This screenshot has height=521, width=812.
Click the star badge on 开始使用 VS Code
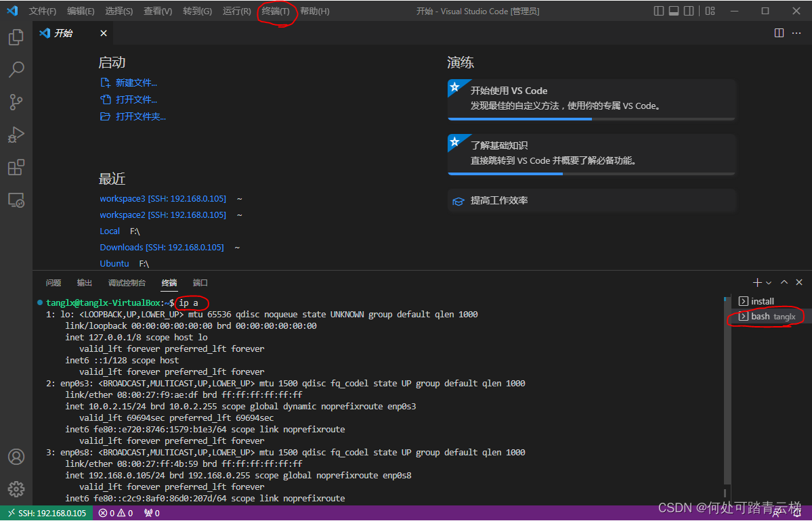point(455,87)
